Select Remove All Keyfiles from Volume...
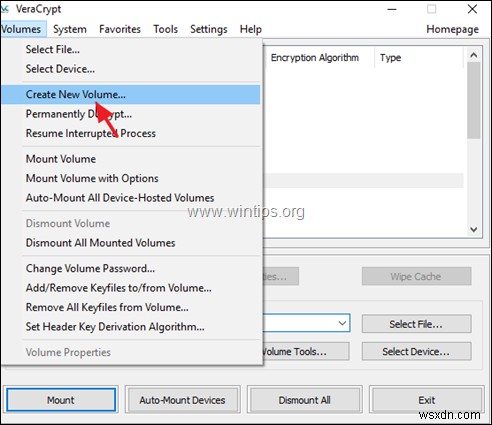The width and height of the screenshot is (492, 425). (131, 307)
